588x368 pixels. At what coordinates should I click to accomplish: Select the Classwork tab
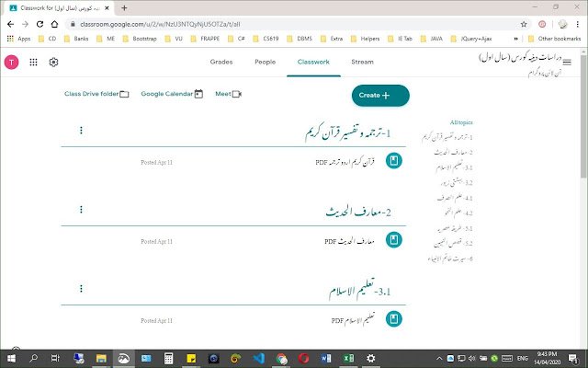[x=313, y=62]
